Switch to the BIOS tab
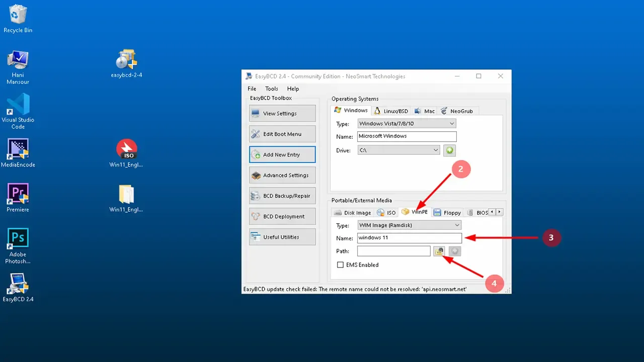This screenshot has height=362, width=644. click(x=477, y=213)
